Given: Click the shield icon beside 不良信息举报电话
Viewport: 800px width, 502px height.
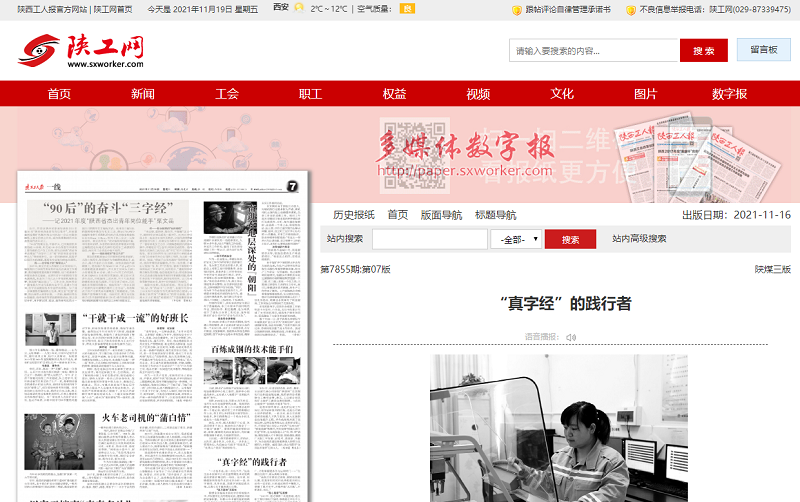Looking at the screenshot, I should point(631,10).
